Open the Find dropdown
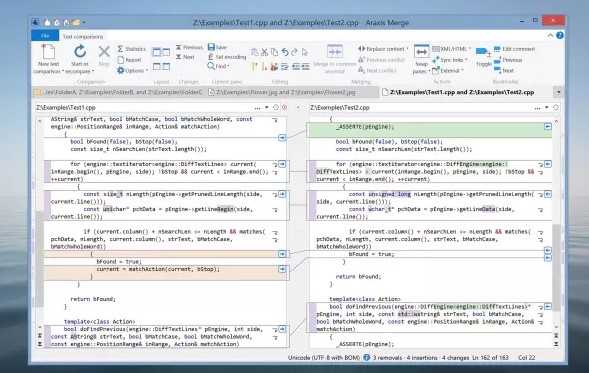This screenshot has height=373, width=589. click(218, 66)
